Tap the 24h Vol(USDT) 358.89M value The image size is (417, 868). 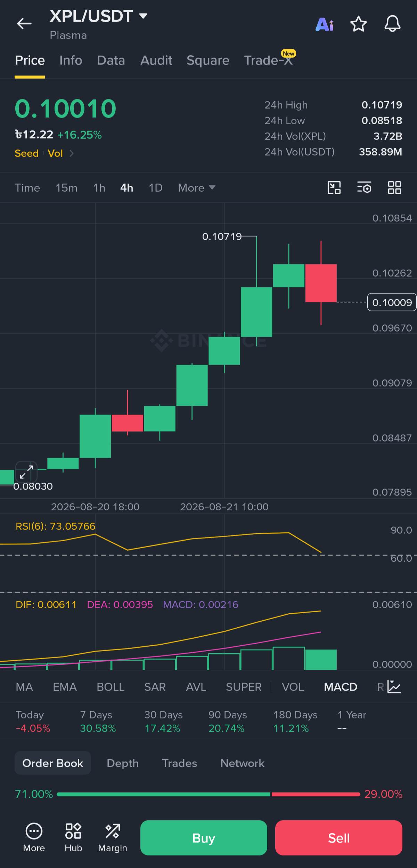pyautogui.click(x=381, y=152)
